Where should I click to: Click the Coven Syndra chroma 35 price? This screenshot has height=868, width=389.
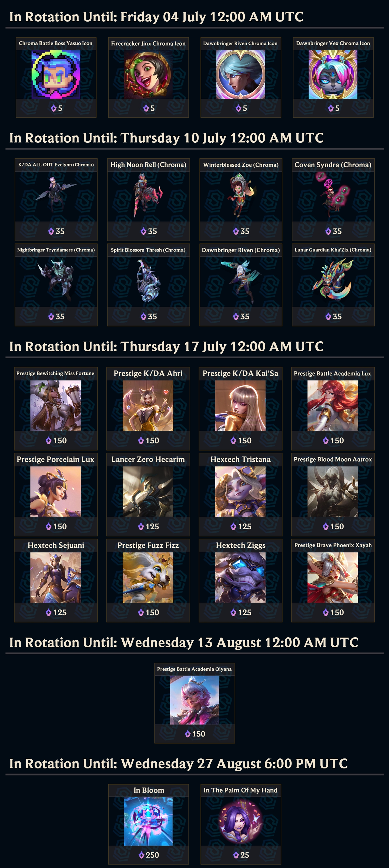(x=333, y=231)
